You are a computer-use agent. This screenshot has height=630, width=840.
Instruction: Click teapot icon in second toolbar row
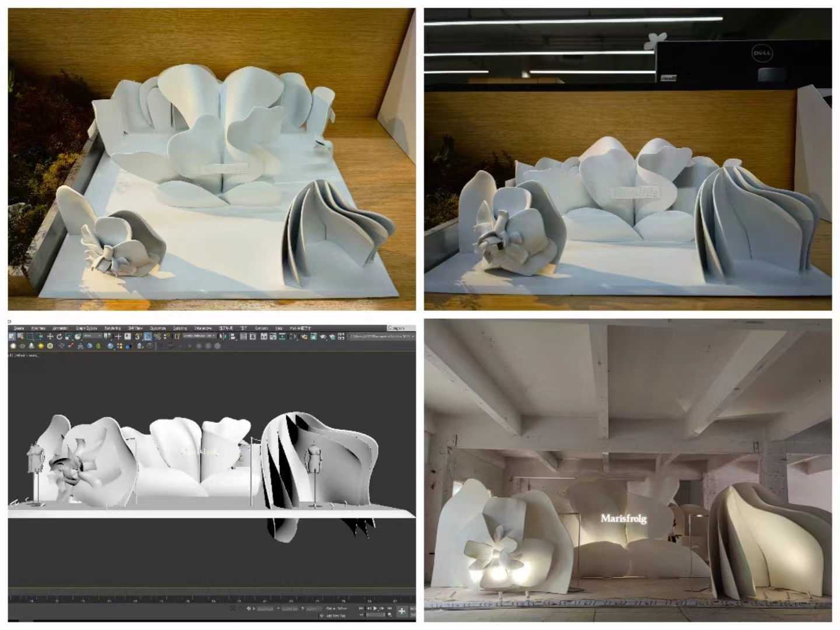click(x=22, y=346)
